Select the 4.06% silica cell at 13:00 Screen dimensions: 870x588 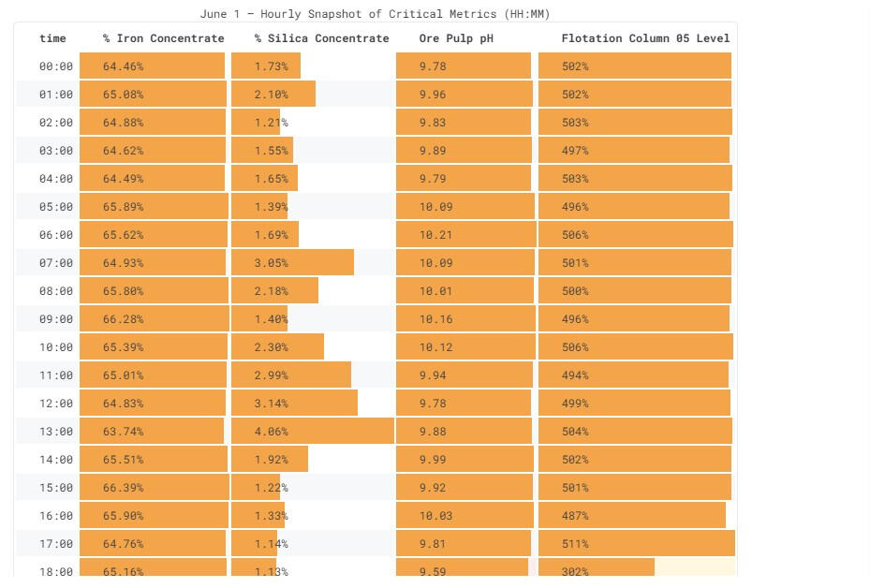(x=312, y=432)
